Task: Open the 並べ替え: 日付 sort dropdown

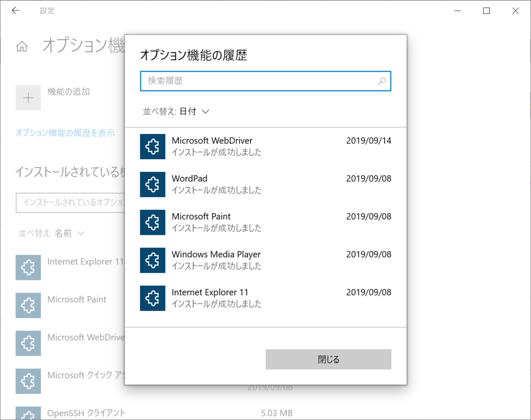Action: 176,111
